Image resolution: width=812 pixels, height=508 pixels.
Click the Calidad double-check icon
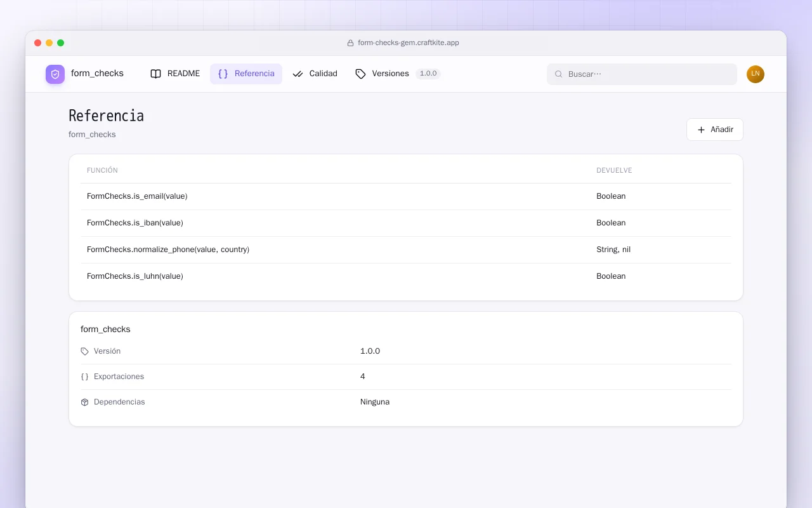[298, 74]
